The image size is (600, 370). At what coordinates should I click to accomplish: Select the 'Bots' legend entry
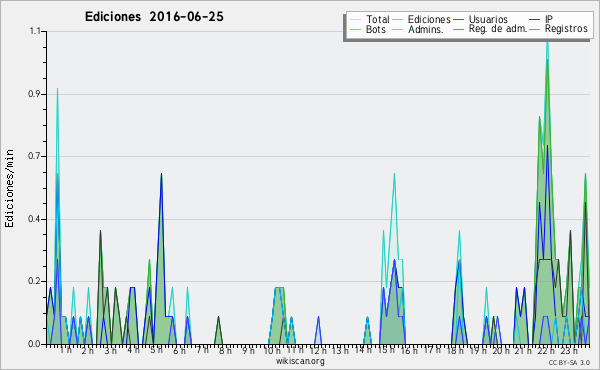[375, 29]
